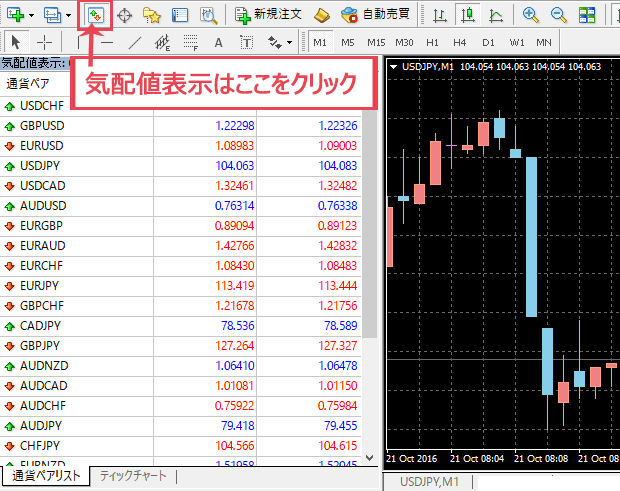Image resolution: width=620 pixels, height=491 pixels.
Task: Switch chart to line chart mode
Action: 496,15
